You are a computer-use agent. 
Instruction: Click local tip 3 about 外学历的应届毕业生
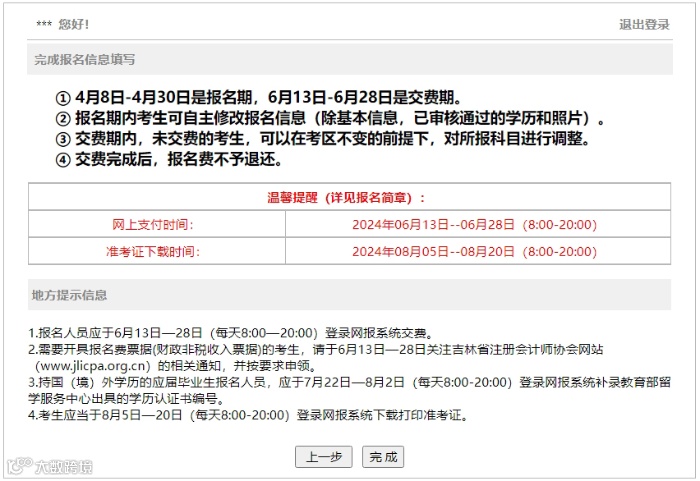pos(349,390)
